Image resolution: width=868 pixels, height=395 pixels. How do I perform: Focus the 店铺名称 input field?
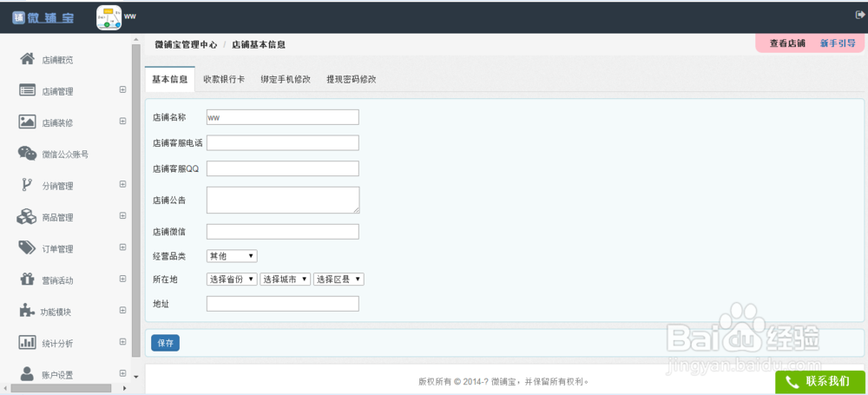(x=283, y=117)
